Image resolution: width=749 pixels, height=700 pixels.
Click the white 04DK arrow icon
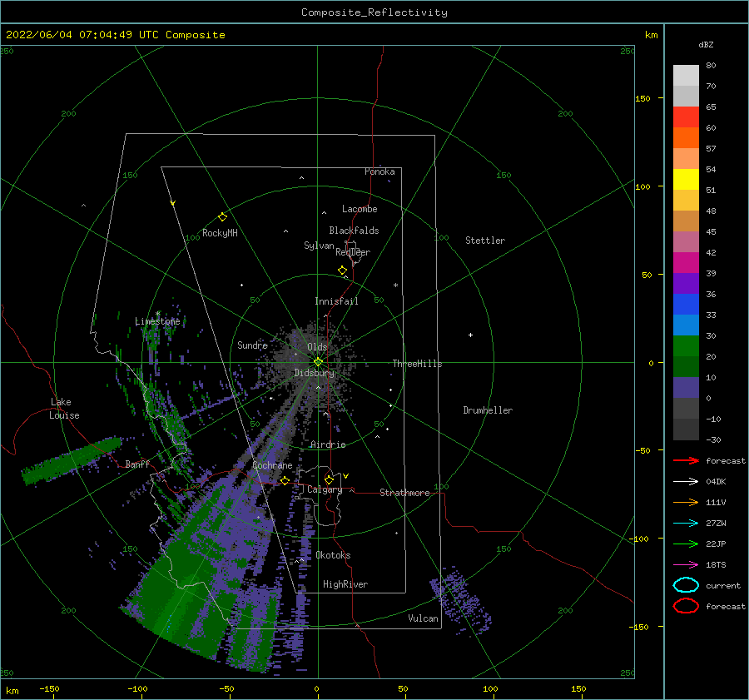click(686, 482)
